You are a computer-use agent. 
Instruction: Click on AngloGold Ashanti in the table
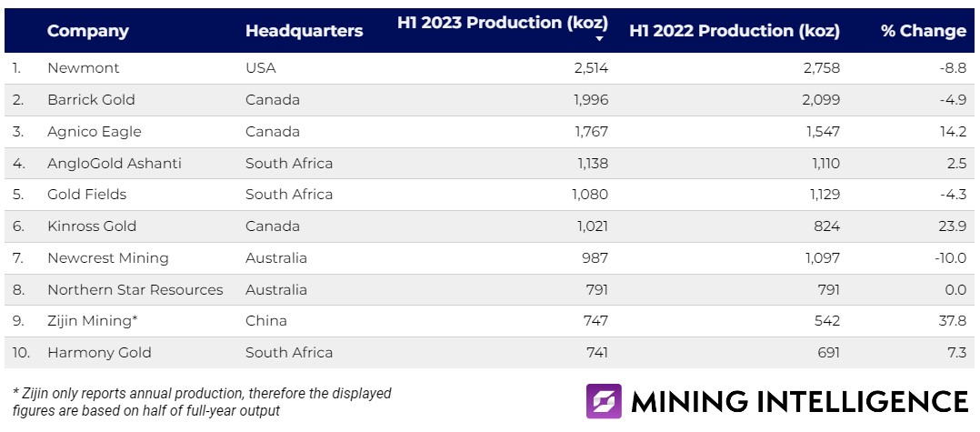[115, 164]
